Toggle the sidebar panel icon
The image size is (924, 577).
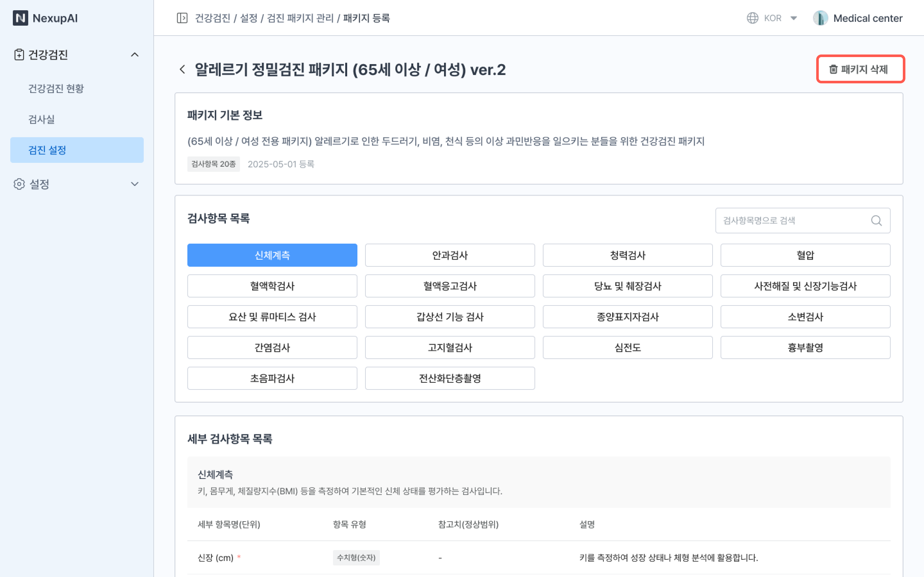[x=182, y=18]
